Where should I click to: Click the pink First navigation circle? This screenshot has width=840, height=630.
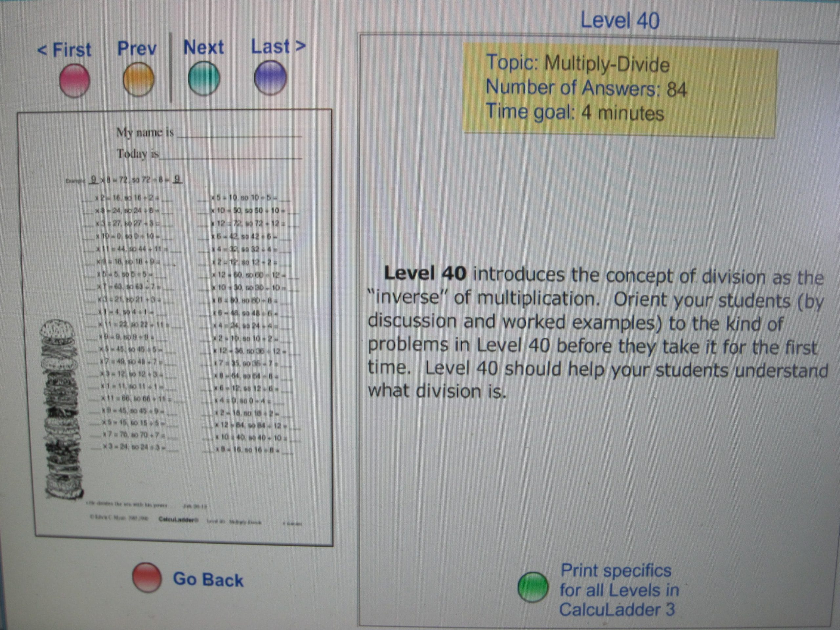(74, 80)
